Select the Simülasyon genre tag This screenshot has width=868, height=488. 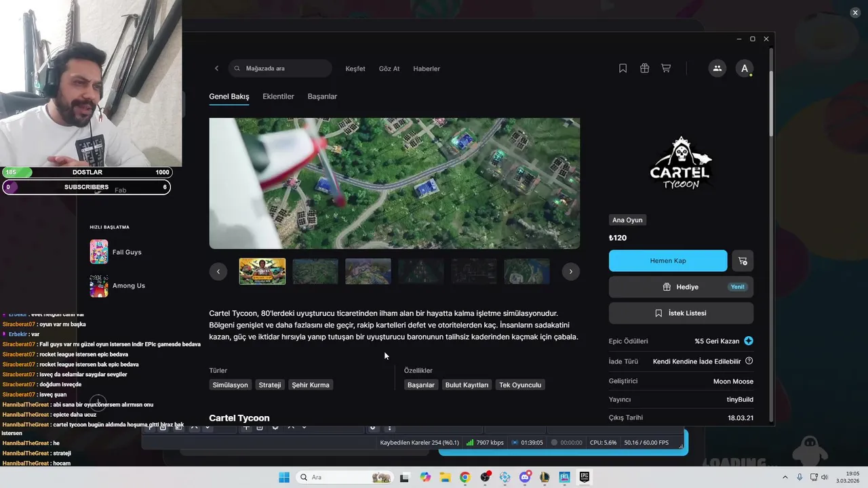click(x=230, y=385)
